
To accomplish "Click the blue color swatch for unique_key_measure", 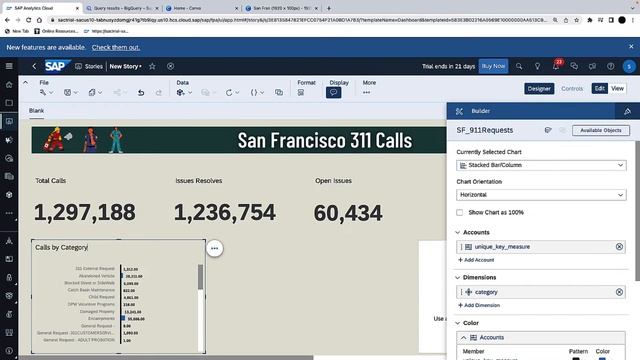I will pos(602,358).
